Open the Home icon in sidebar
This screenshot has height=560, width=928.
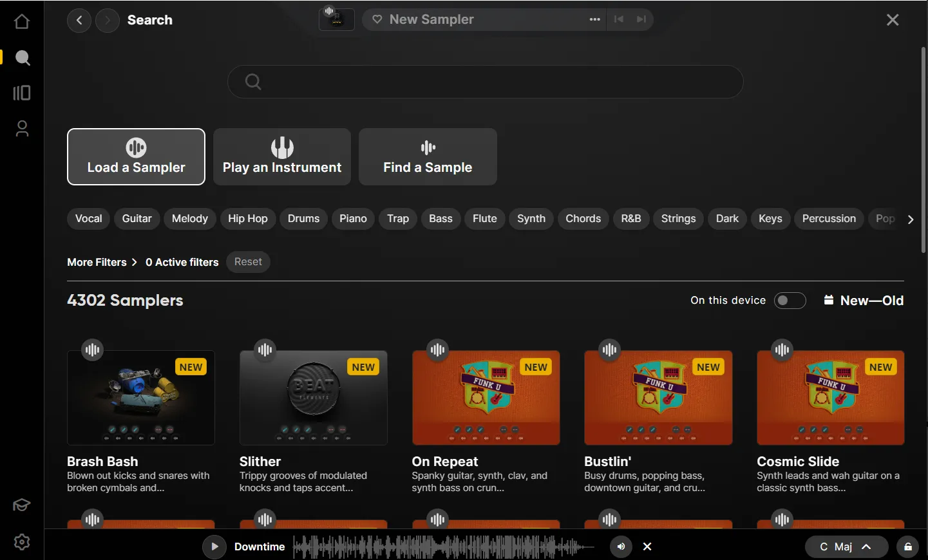coord(22,21)
